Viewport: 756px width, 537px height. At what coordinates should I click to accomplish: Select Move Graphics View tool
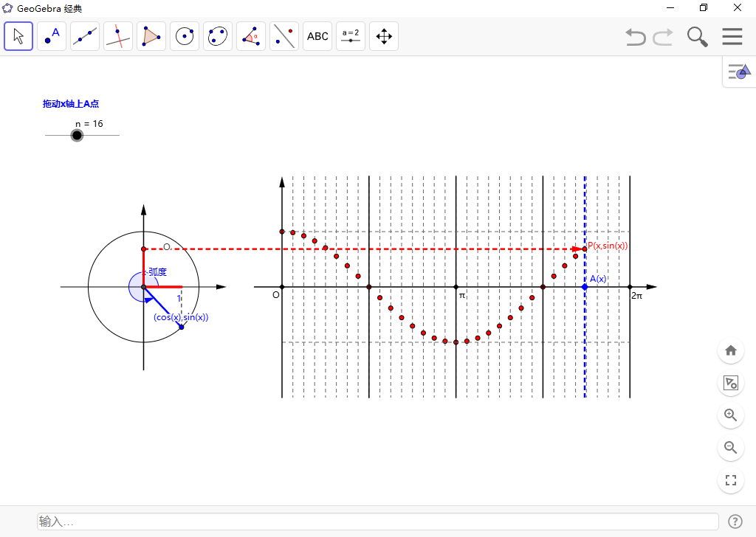384,36
